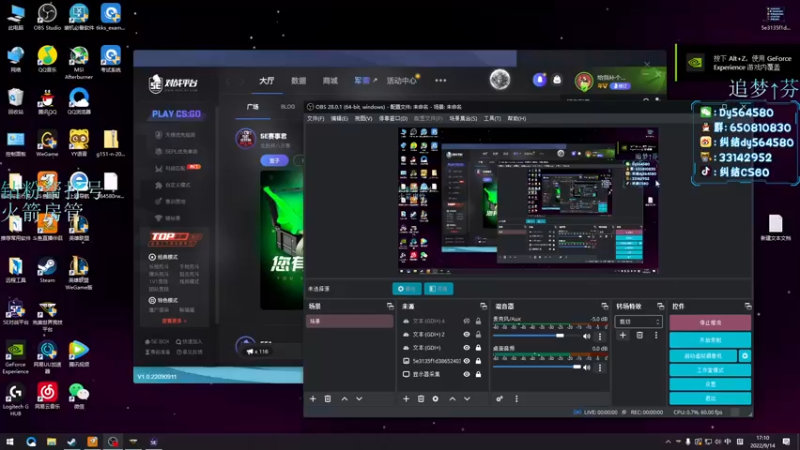Adjust 桌面音频 volume slider
Image resolution: width=800 pixels, height=450 pixels.
536,367
